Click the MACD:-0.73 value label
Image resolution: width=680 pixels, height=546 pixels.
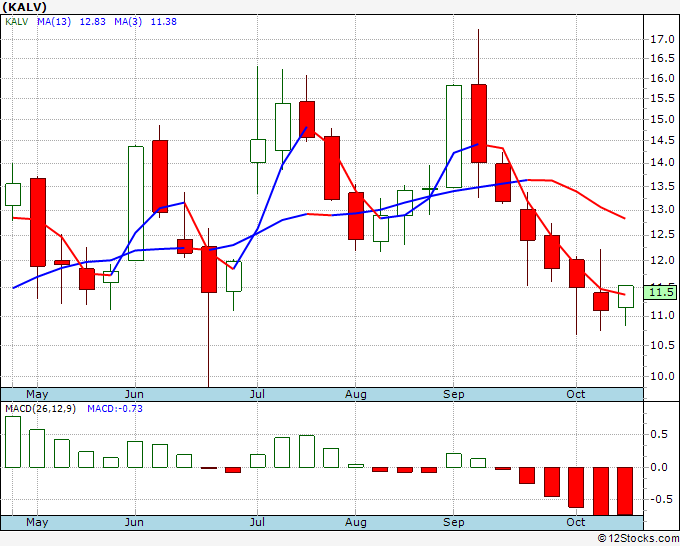point(112,408)
